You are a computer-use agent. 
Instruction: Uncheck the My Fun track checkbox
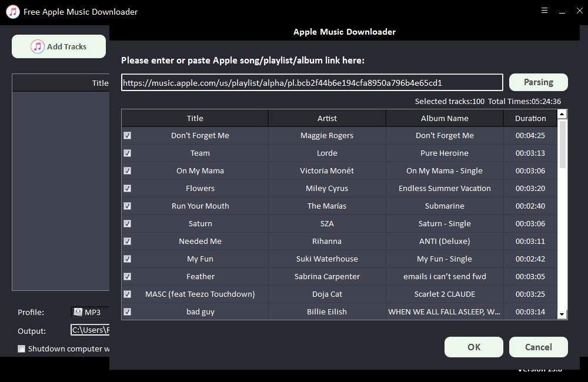coord(128,259)
